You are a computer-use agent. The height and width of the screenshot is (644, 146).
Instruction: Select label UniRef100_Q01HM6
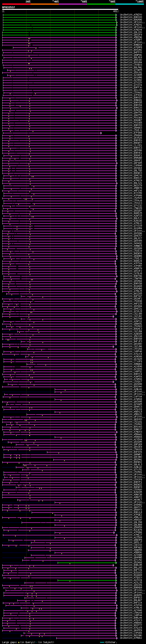(x=131, y=77)
